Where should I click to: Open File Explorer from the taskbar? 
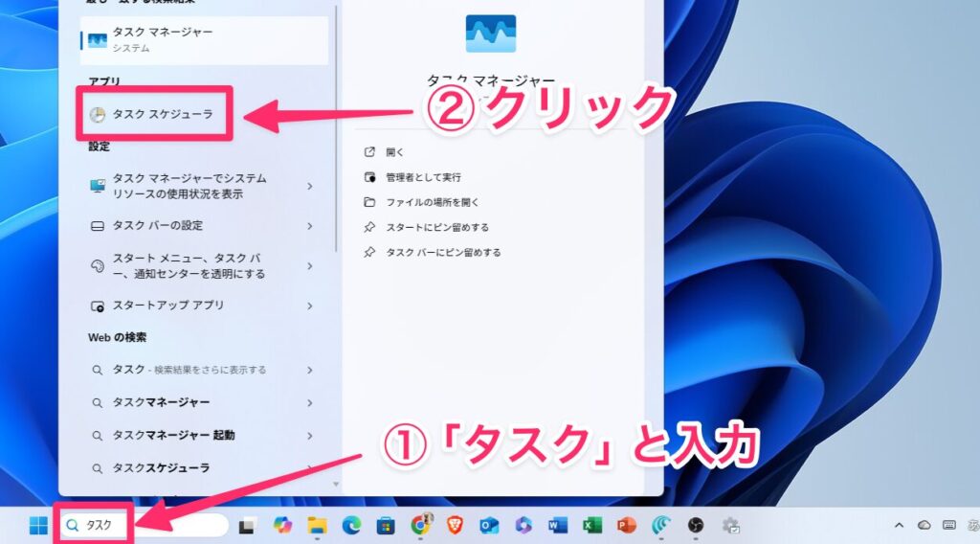(x=317, y=525)
